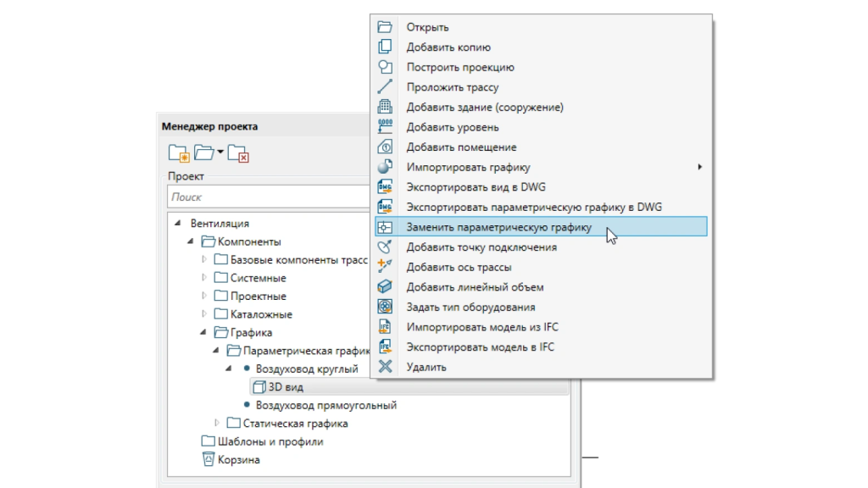The width and height of the screenshot is (868, 488).
Task: Choose Заменить параметрическую графику menu entry
Action: tap(498, 227)
